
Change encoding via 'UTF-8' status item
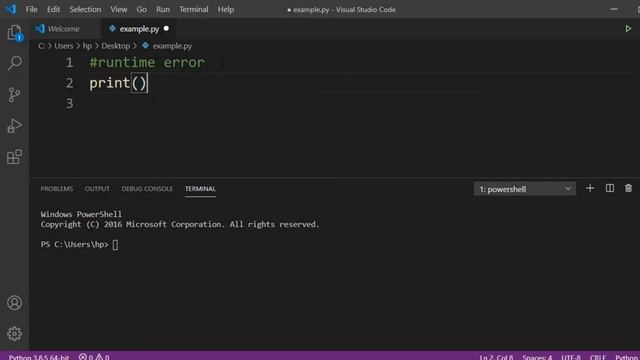tap(571, 357)
